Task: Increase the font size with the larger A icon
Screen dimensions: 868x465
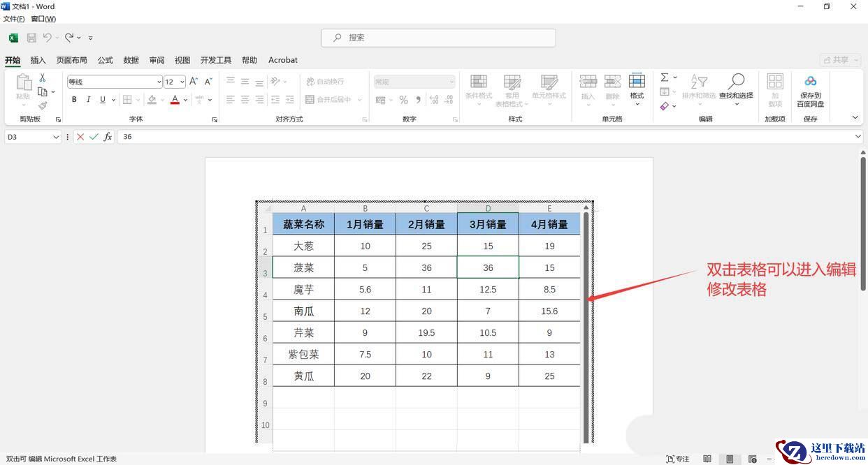Action: pos(194,82)
